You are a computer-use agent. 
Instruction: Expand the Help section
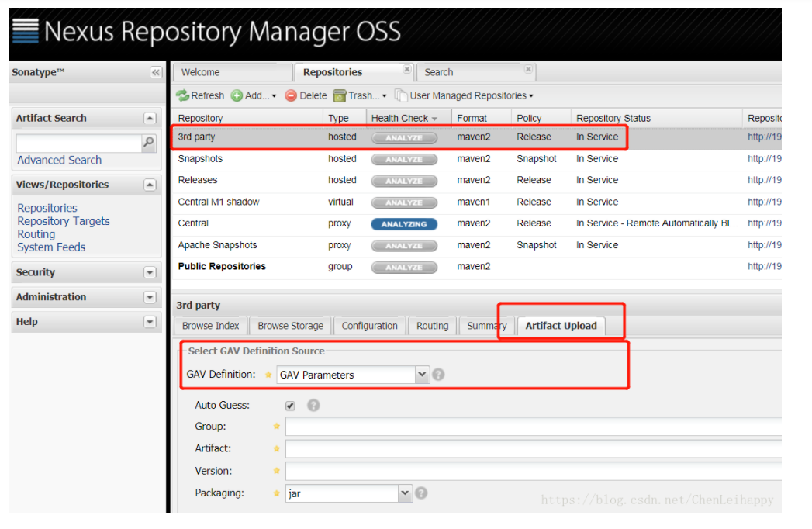point(150,322)
